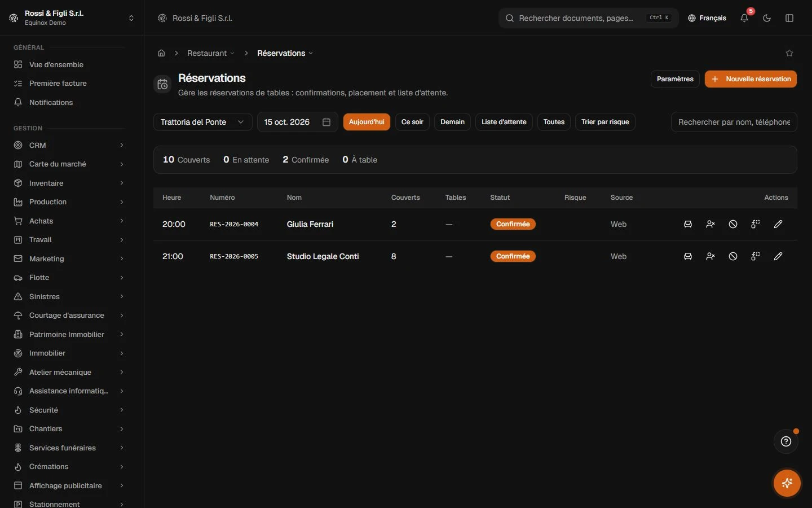Expand the Inventaire sidebar section
812x508 pixels.
click(69, 183)
